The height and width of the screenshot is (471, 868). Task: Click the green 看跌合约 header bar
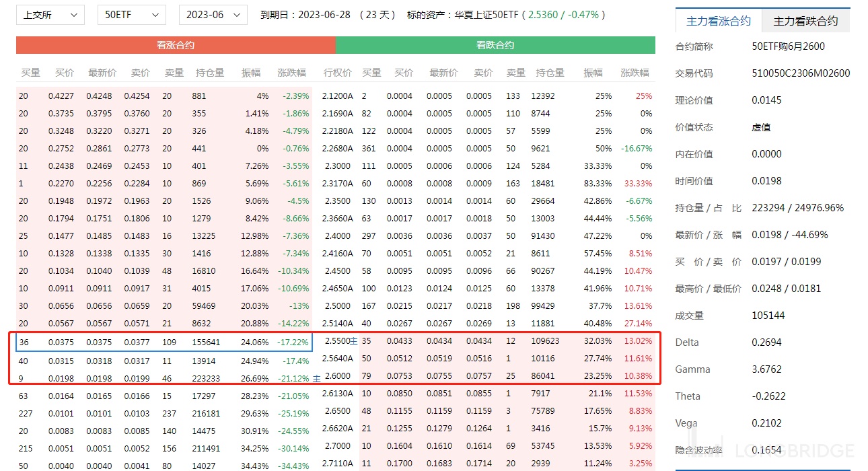click(495, 45)
